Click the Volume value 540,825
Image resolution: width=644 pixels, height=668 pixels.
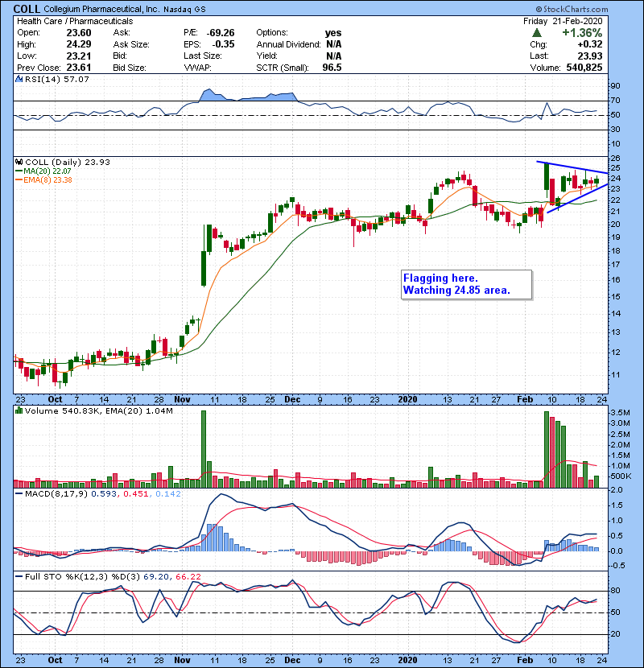tap(584, 68)
